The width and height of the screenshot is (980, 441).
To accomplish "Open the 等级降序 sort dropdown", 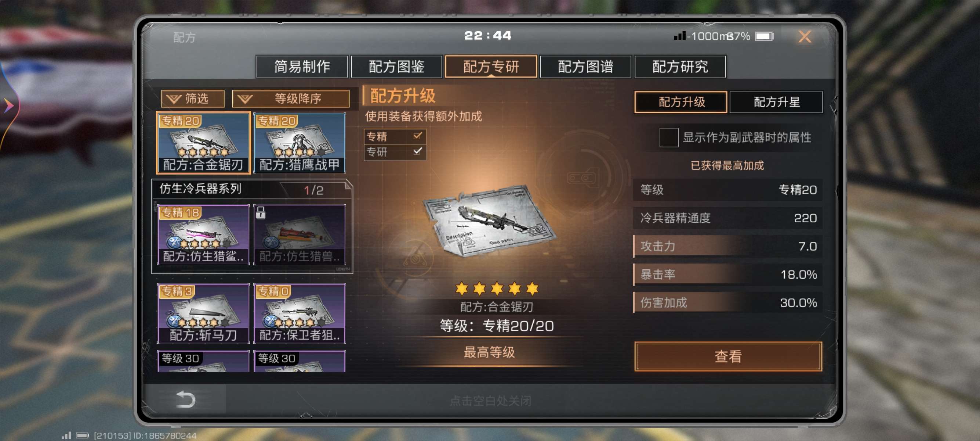I will [291, 99].
